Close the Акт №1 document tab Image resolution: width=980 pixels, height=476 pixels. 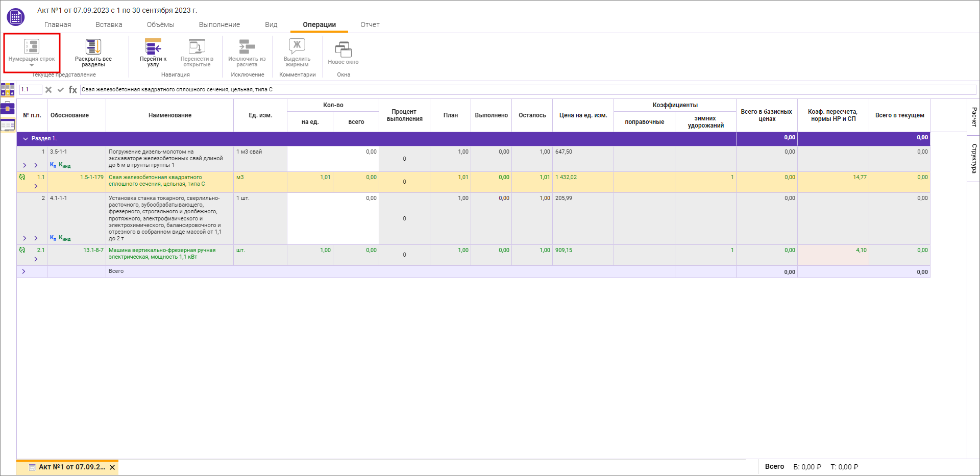(x=112, y=467)
